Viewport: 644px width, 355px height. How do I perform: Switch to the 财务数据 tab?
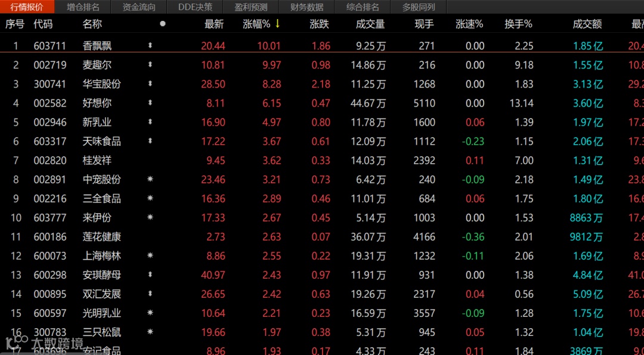click(x=307, y=7)
